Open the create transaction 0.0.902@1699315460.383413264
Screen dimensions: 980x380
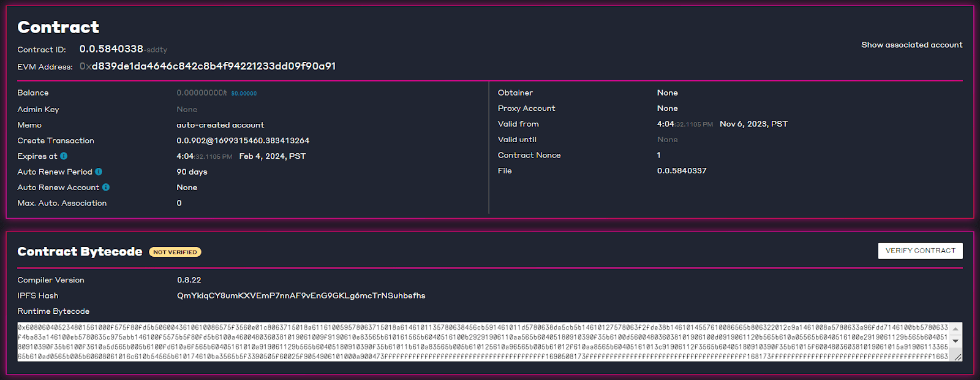click(243, 140)
